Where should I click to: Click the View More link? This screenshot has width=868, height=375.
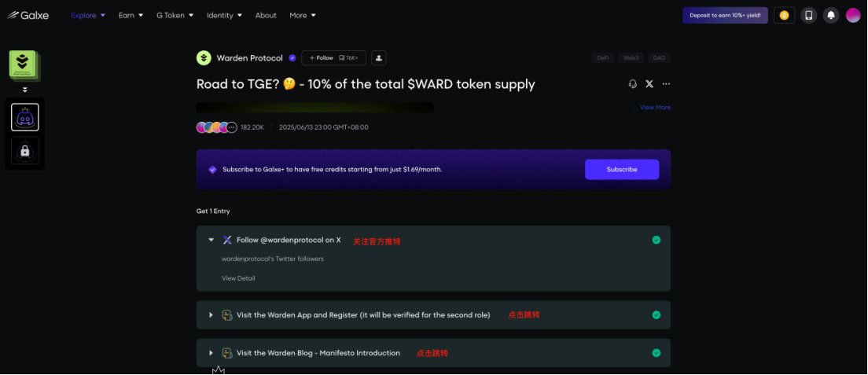(655, 108)
